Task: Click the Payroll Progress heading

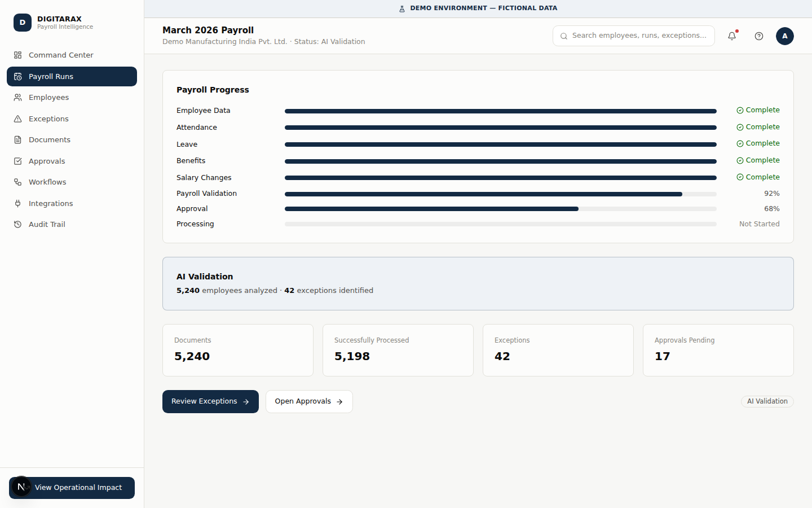Action: pyautogui.click(x=213, y=90)
